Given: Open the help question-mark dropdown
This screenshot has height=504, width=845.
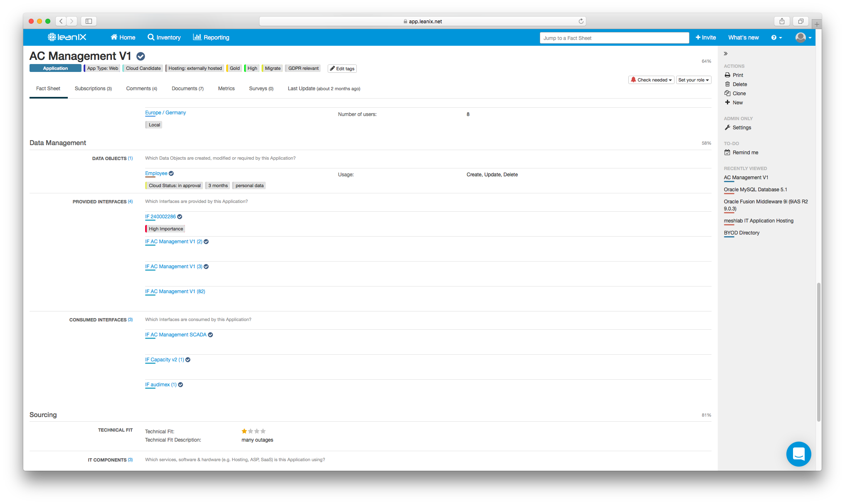Looking at the screenshot, I should tap(776, 37).
